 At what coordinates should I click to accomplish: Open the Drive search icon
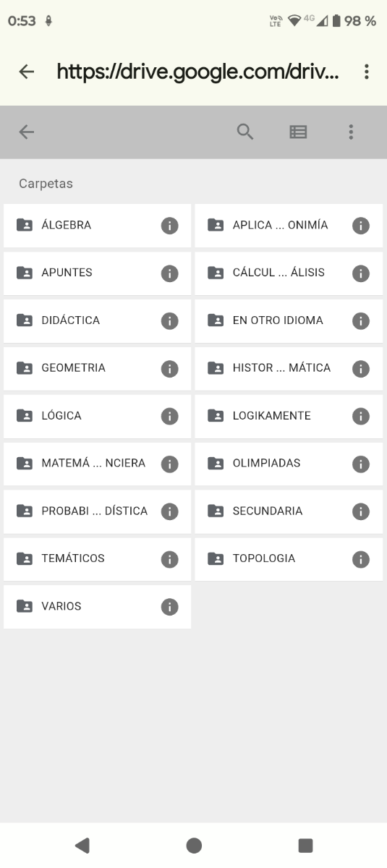click(x=245, y=132)
